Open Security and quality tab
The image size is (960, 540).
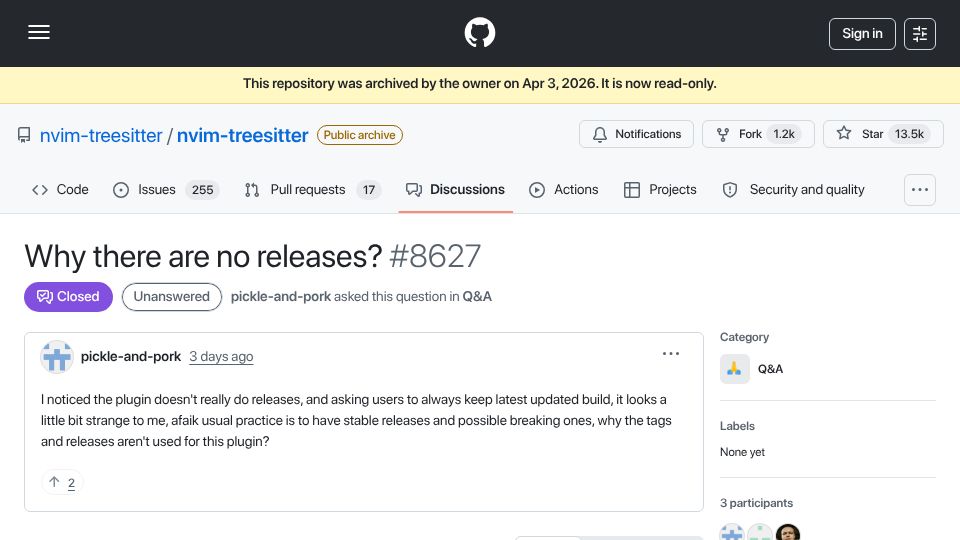(x=793, y=190)
